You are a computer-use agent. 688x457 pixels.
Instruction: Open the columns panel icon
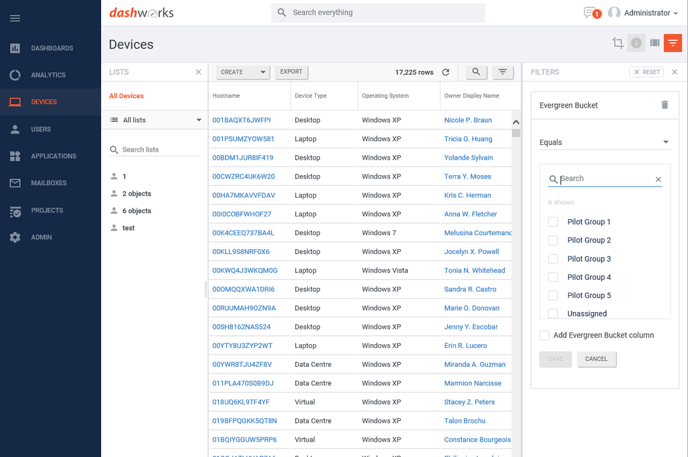(655, 43)
